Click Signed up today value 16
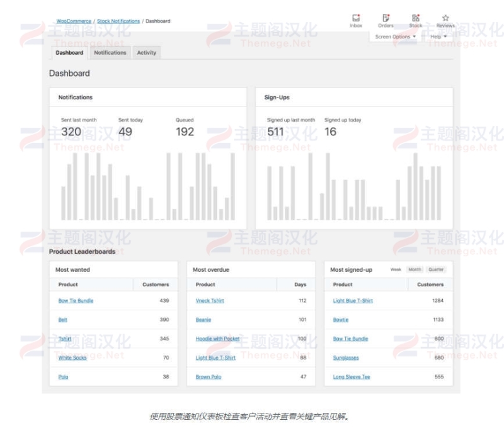This screenshot has width=504, height=428. [330, 132]
